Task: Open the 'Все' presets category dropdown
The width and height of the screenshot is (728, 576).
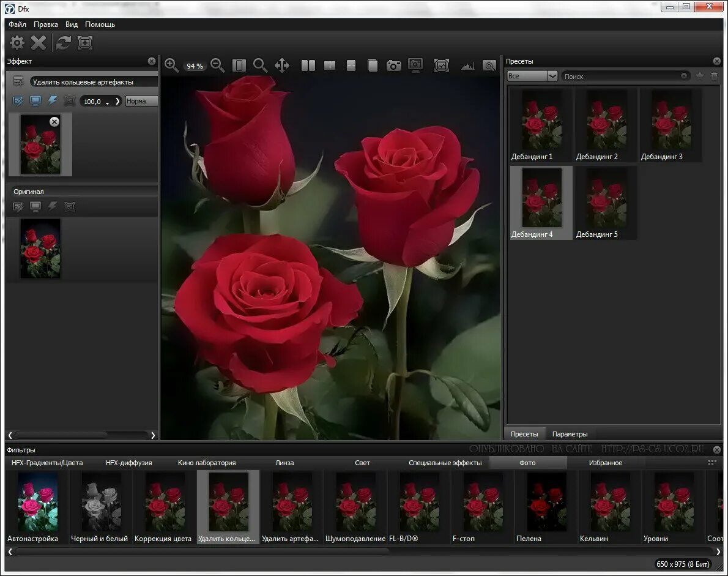Action: (x=532, y=76)
